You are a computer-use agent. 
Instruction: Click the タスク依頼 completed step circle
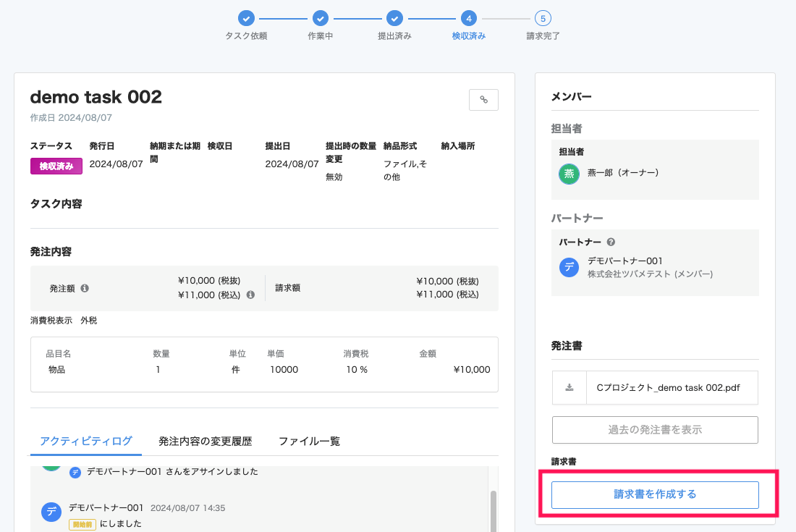(x=246, y=18)
